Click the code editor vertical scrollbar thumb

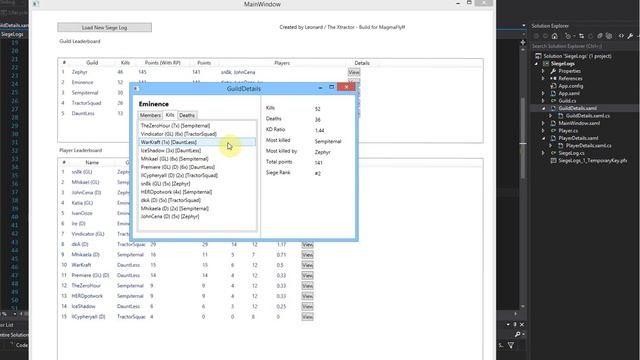pos(523,137)
